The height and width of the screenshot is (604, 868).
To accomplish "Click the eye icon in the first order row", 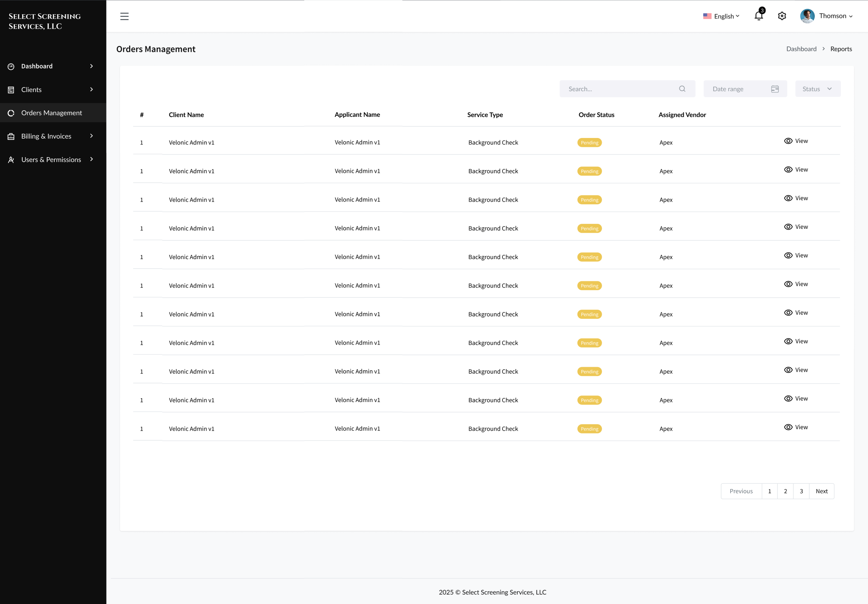I will point(788,141).
